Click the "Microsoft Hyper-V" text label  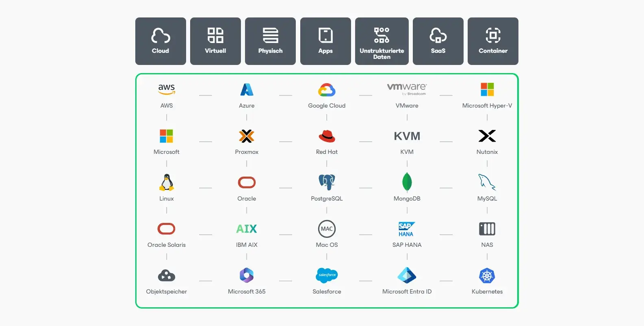[x=487, y=106]
